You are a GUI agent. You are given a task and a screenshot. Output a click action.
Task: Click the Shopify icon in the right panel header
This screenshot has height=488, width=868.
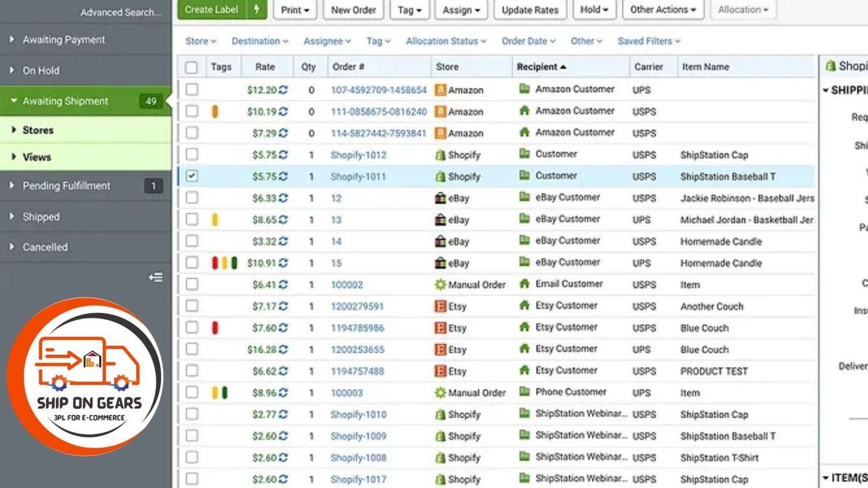pos(830,66)
